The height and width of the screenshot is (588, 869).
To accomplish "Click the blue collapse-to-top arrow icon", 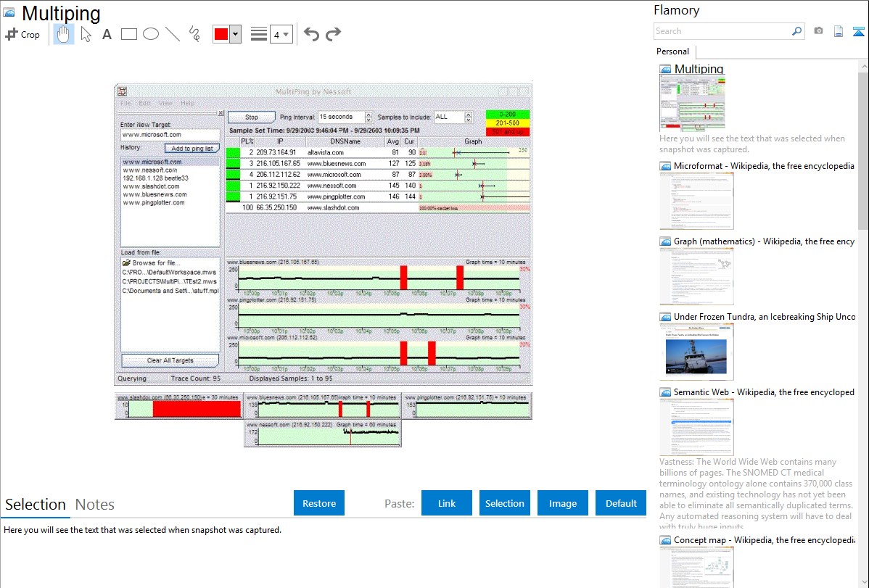I will [x=858, y=32].
